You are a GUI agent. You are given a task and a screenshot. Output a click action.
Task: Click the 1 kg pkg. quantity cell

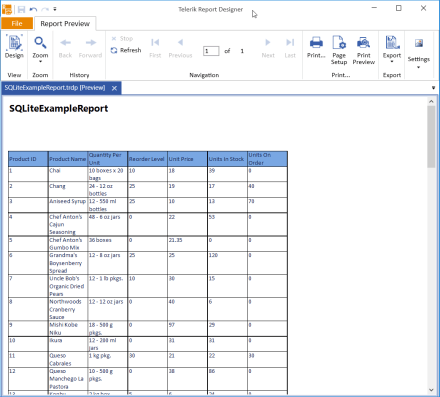[108, 359]
